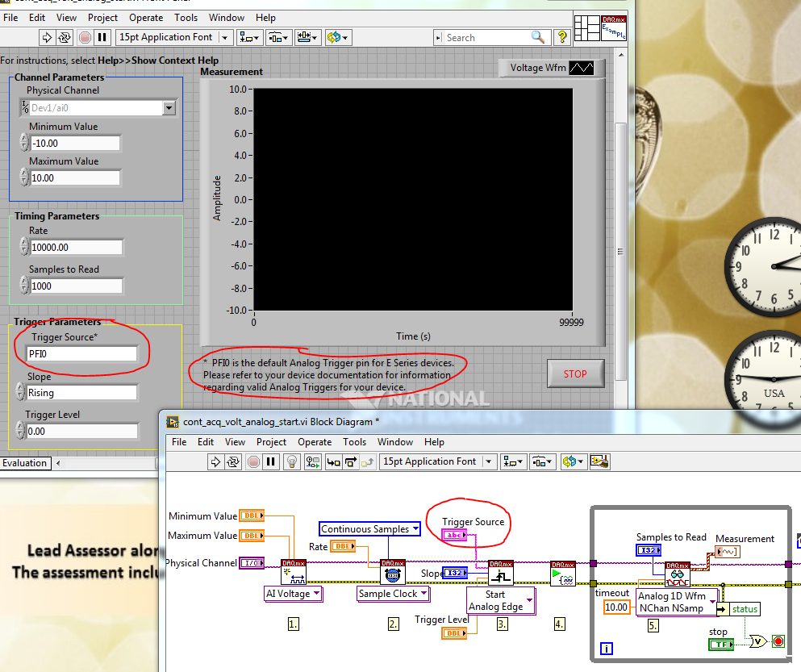Open Help menu in Block Diagram window

click(434, 442)
